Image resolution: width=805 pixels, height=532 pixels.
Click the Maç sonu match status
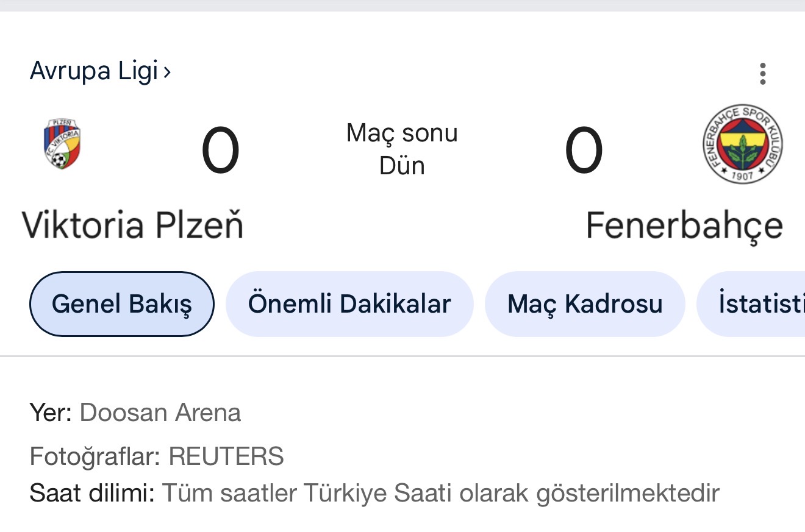click(x=402, y=133)
